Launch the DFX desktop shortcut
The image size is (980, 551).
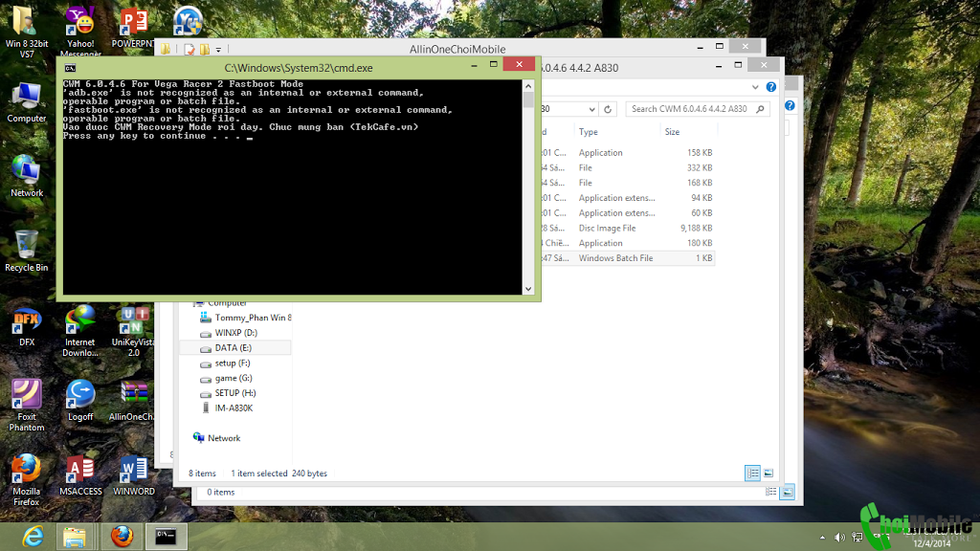click(x=26, y=327)
